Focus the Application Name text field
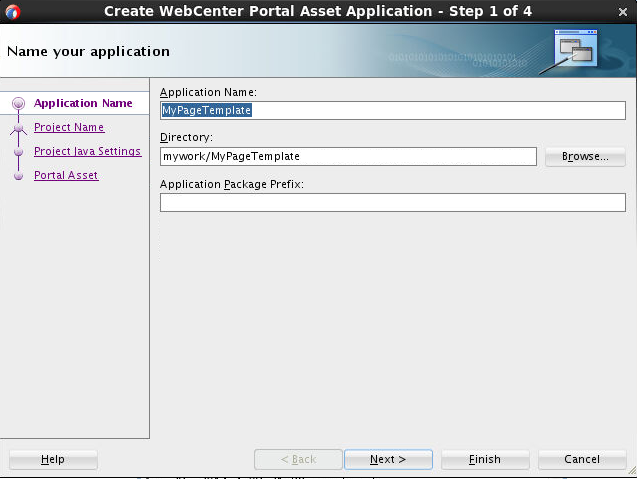The image size is (637, 479). coord(392,111)
